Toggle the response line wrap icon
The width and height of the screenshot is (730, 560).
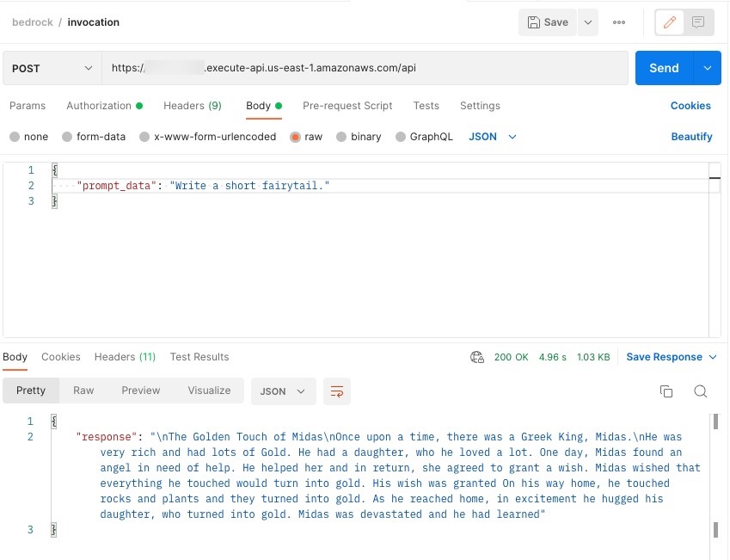pos(337,391)
